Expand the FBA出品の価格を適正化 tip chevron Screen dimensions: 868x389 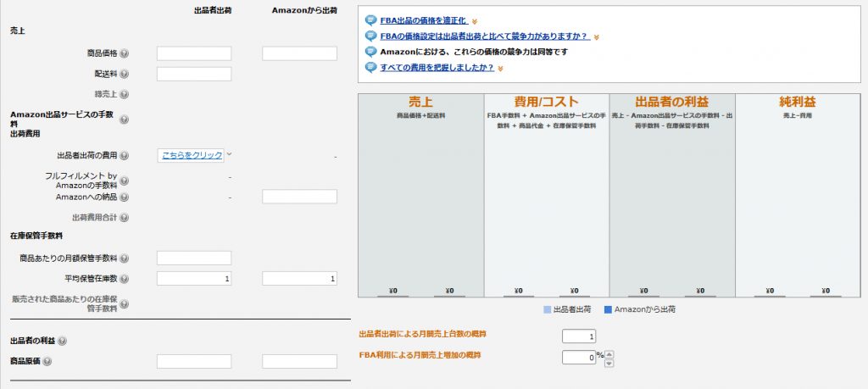coord(475,22)
